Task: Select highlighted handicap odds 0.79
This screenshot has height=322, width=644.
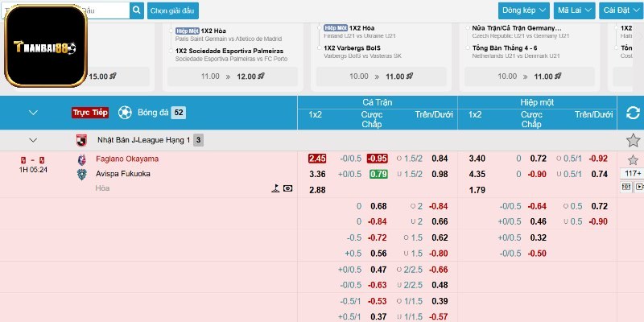Action: coord(378,174)
